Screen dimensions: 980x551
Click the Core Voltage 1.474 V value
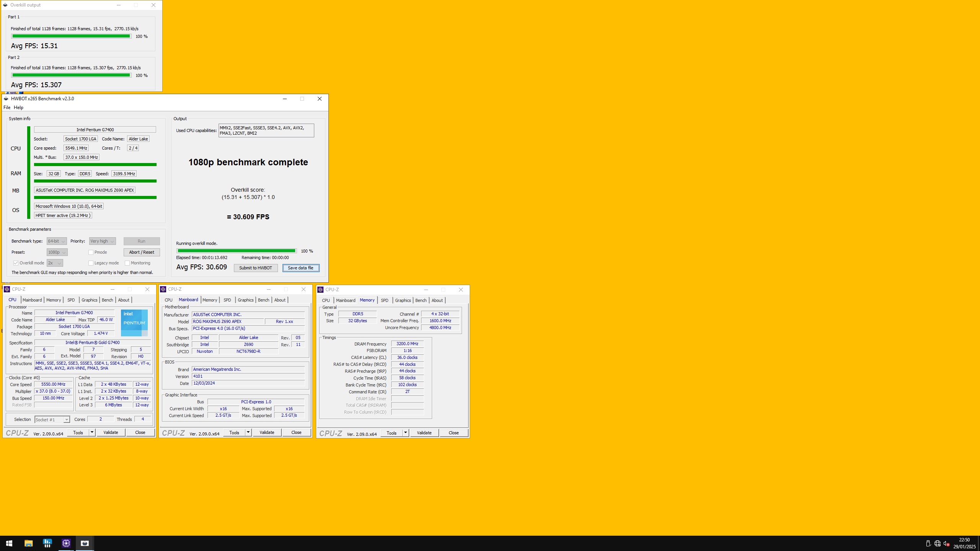point(101,333)
